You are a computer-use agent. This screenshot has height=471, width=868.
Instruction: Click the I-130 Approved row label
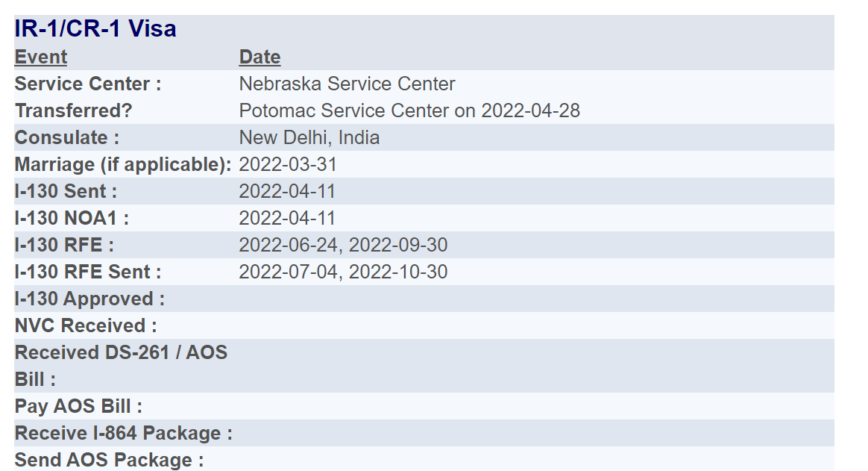(x=89, y=299)
